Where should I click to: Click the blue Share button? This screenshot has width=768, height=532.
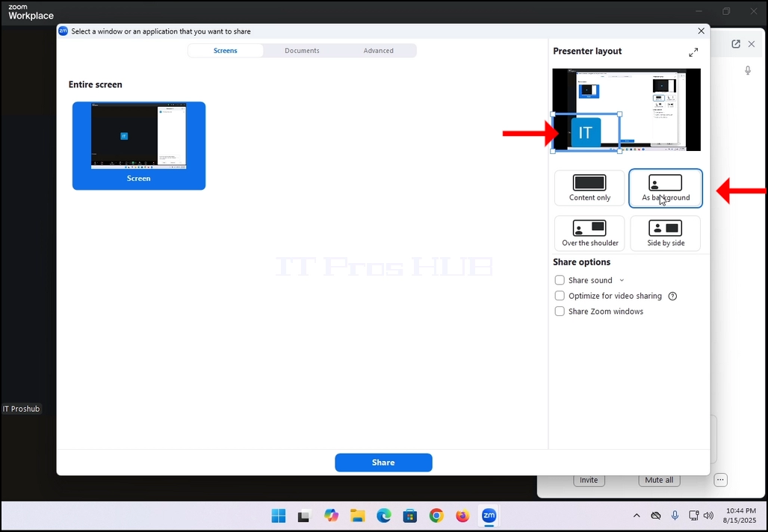[x=383, y=463]
